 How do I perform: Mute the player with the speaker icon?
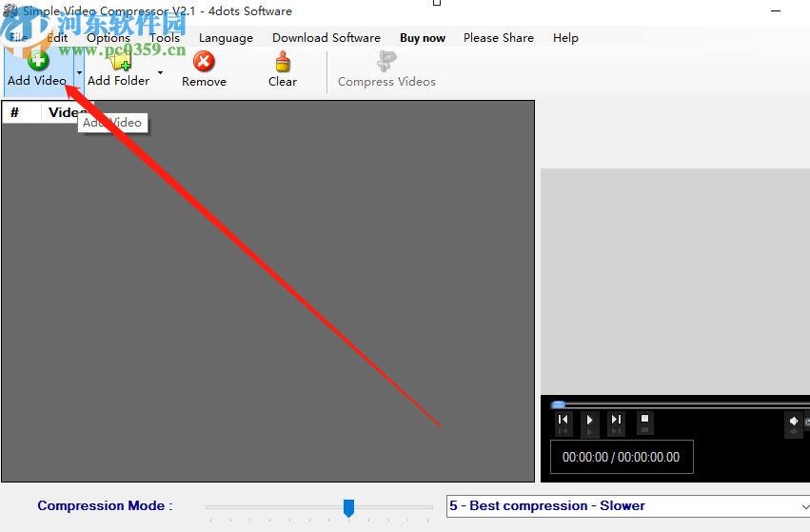point(794,424)
